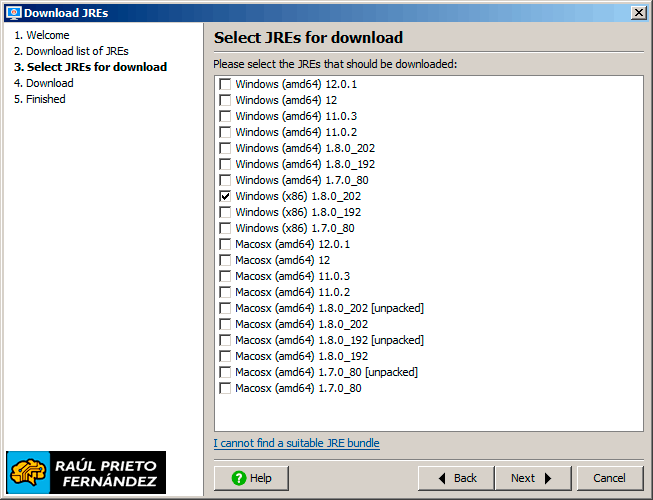Tick Macosx (amd64) 1.8.0_202 [unpacked]

(x=225, y=308)
